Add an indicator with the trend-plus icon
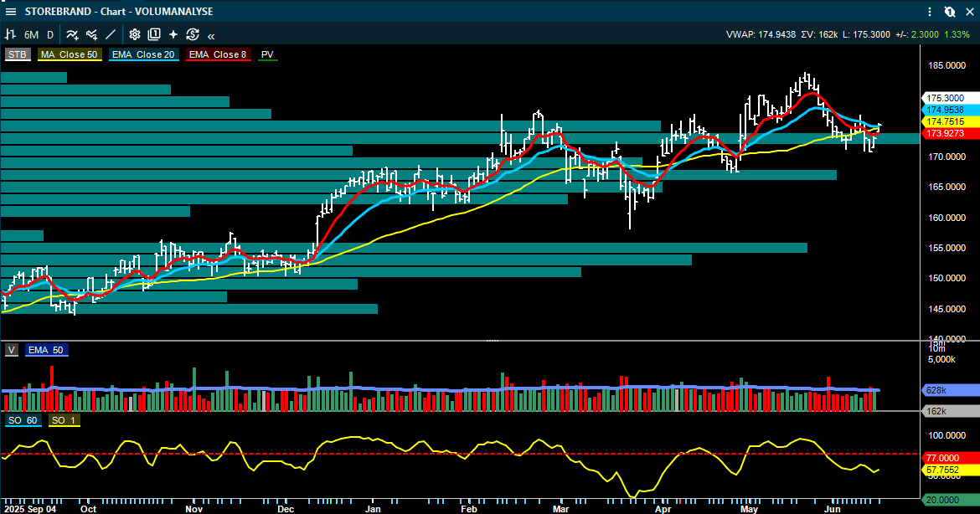The height and width of the screenshot is (514, 980). (73, 35)
